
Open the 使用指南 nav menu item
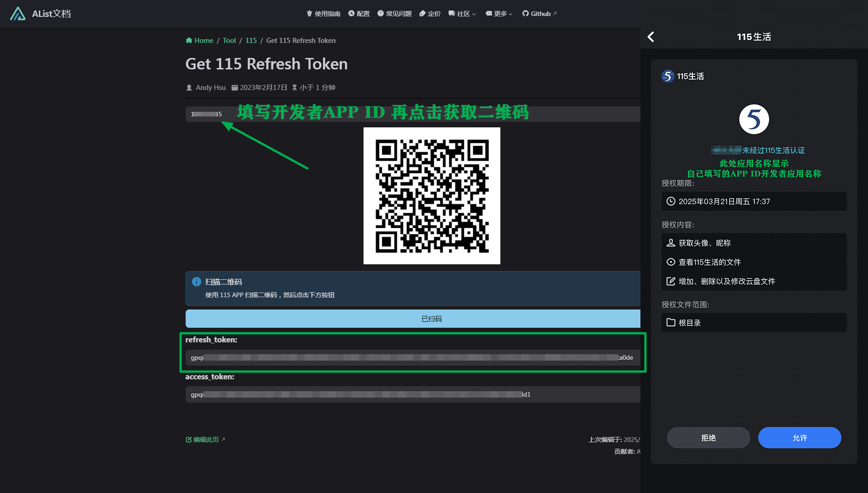(x=323, y=14)
